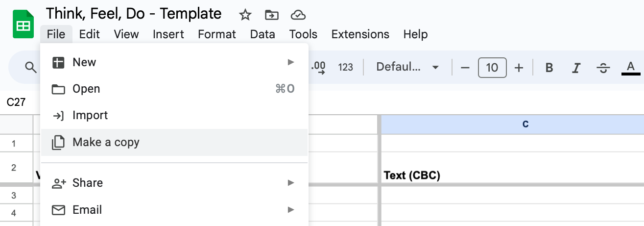644x226 pixels.
Task: Star the Think, Feel, Do document
Action: pos(245,15)
